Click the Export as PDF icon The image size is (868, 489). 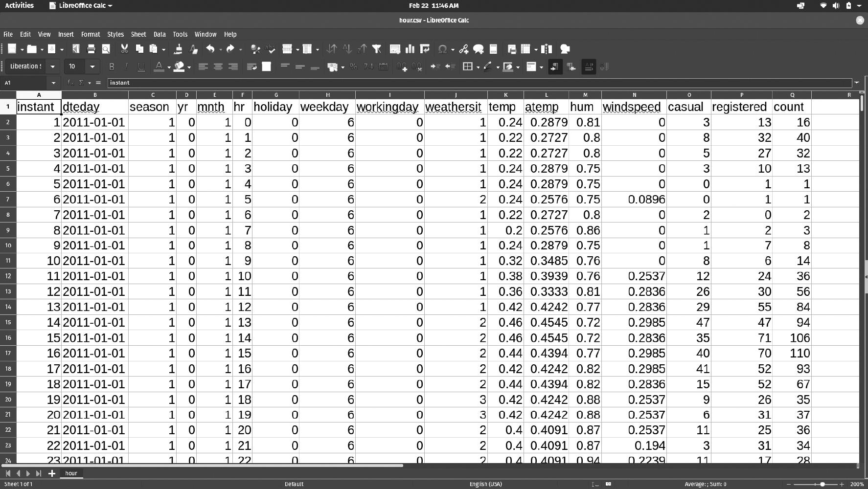pos(76,49)
